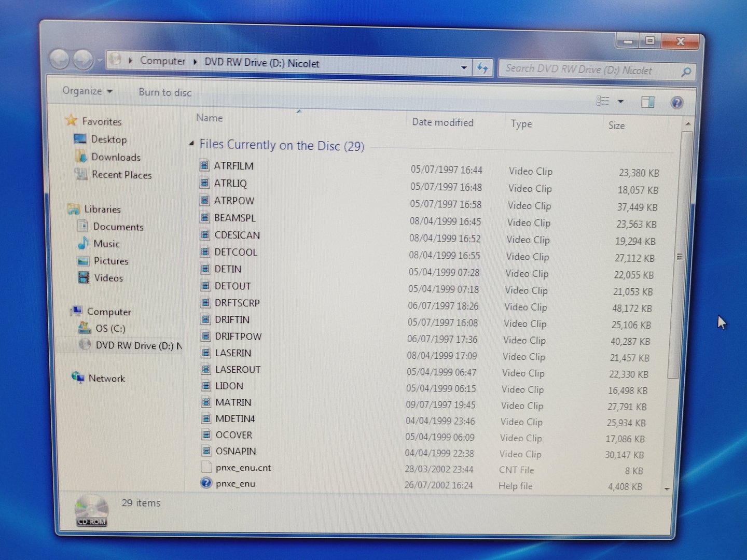
Task: Click the Change your view icon
Action: (603, 101)
